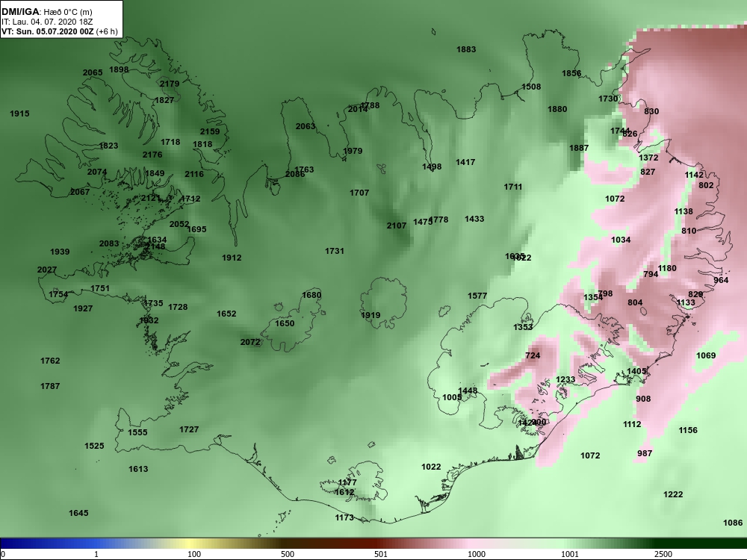Select the map value 2176
The image size is (747, 560).
pyautogui.click(x=152, y=155)
